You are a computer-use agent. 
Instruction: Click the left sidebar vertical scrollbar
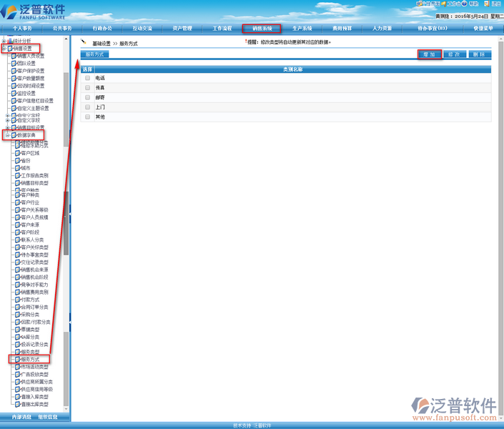pyautogui.click(x=66, y=214)
